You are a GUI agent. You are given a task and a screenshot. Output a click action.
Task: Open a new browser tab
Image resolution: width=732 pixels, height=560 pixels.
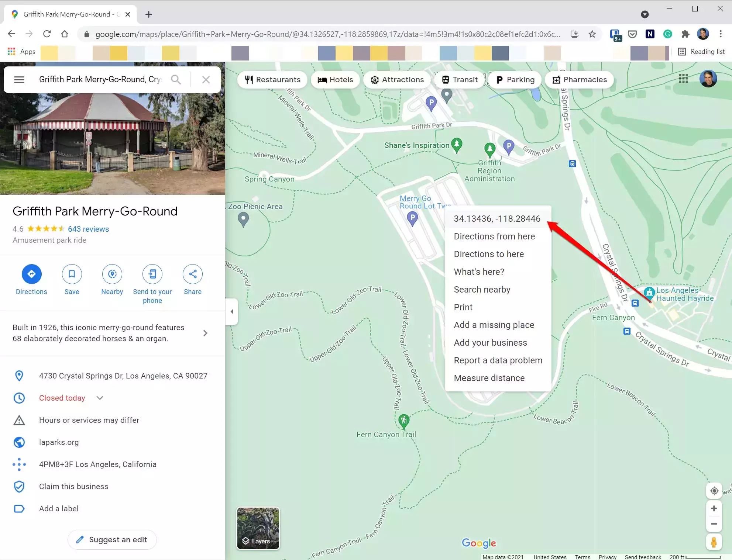coord(148,14)
